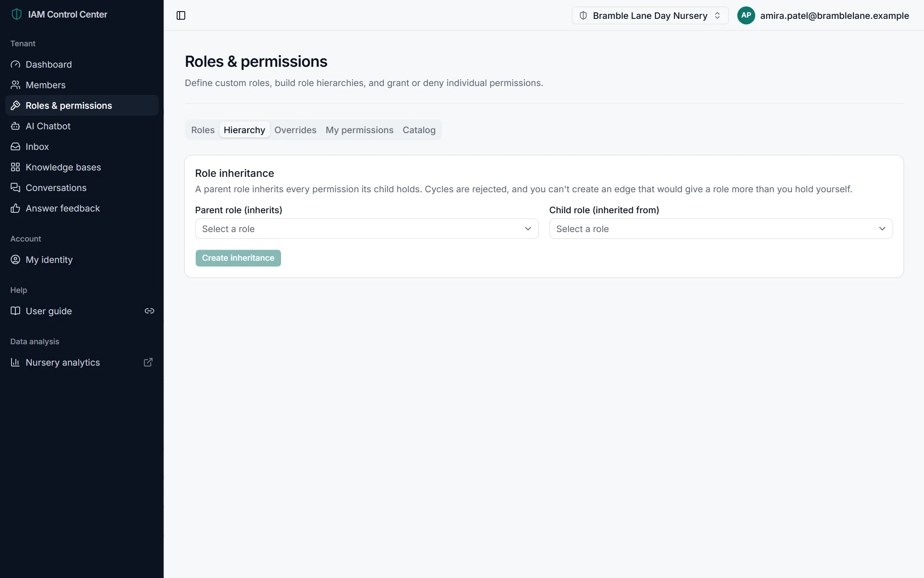Viewport: 924px width, 578px height.
Task: Click the external link icon for Nursery analytics
Action: (148, 362)
